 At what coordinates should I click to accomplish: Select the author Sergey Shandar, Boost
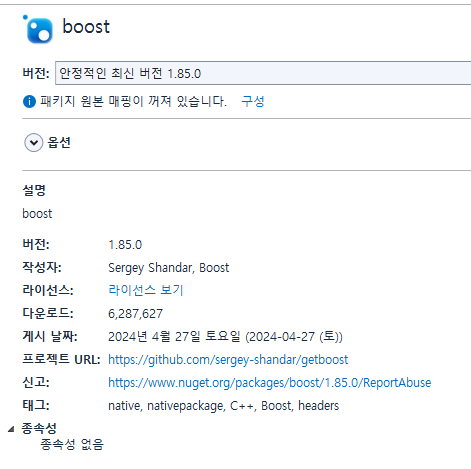169,268
